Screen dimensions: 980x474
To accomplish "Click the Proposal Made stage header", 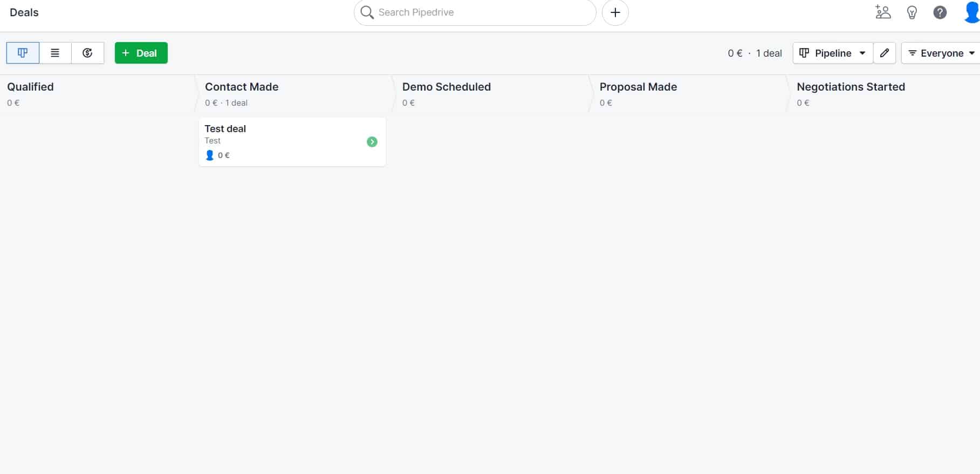I will [x=638, y=87].
